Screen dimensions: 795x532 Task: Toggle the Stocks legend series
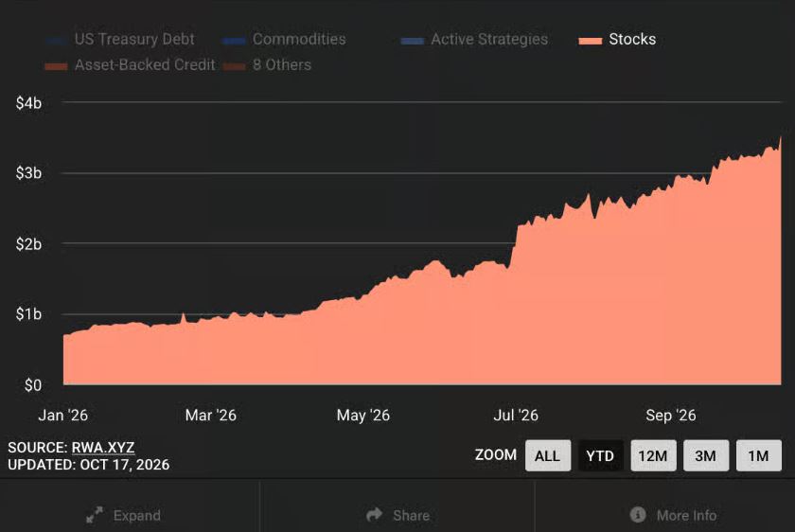617,39
